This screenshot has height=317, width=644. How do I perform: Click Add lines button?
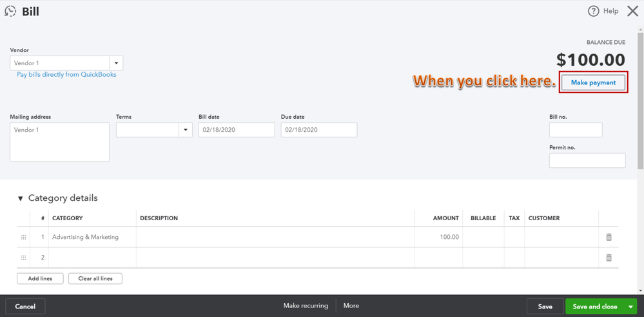[40, 278]
